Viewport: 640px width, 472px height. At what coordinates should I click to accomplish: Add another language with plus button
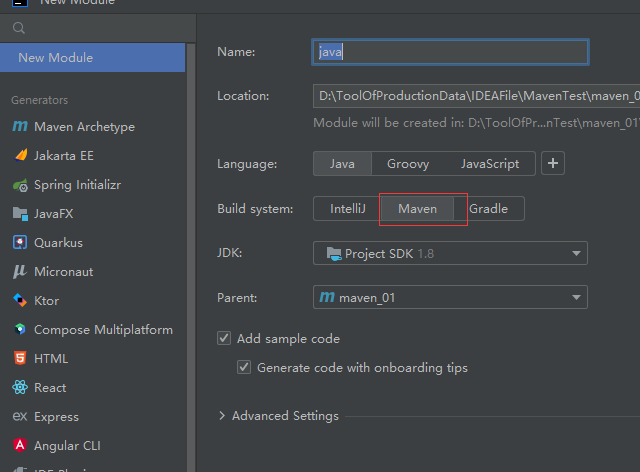point(553,163)
